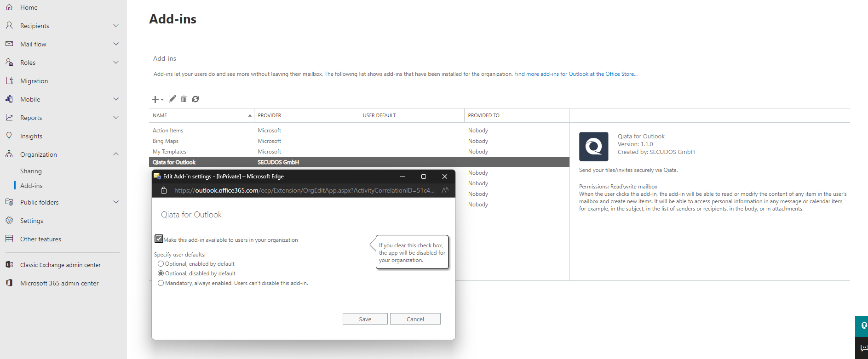
Task: Maximize the Edit Add-in settings window
Action: (424, 177)
